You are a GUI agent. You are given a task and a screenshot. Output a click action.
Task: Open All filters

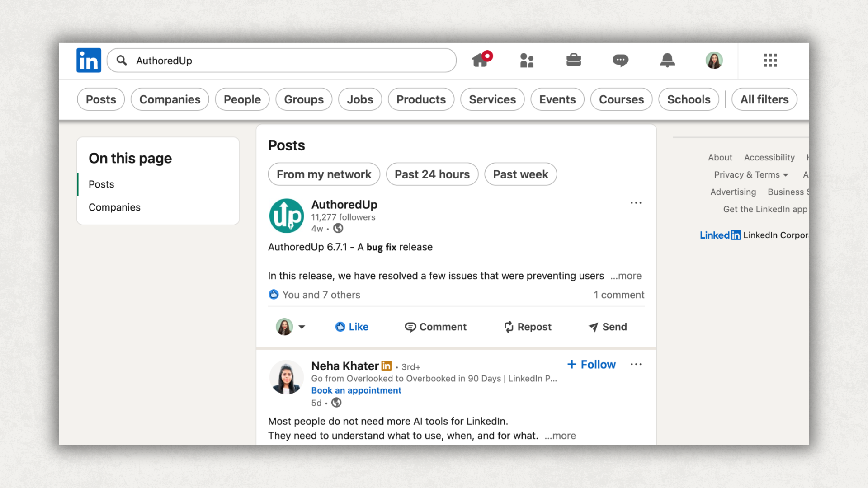764,99
